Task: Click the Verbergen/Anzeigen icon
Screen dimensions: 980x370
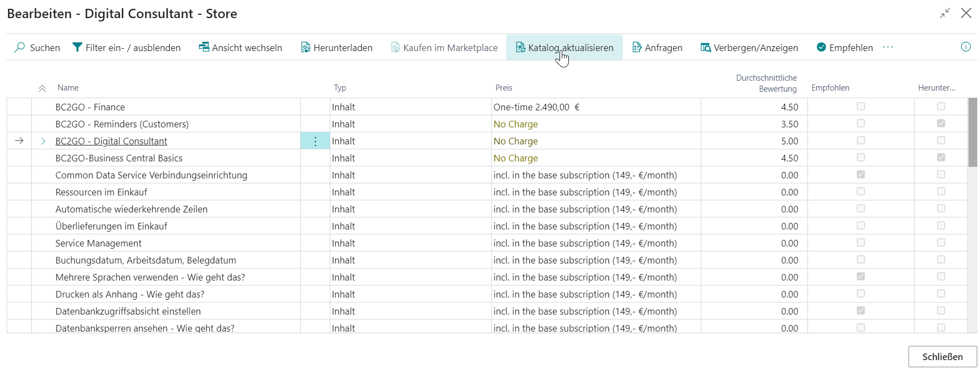Action: tap(706, 48)
